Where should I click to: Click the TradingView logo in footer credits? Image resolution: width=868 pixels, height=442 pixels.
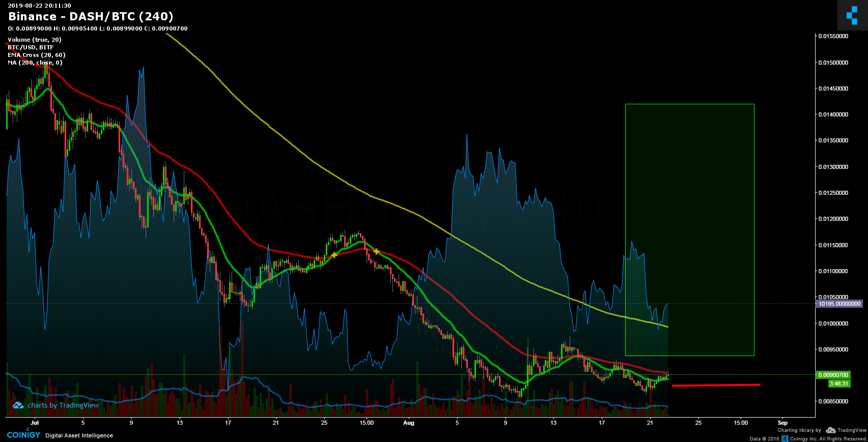(846, 430)
